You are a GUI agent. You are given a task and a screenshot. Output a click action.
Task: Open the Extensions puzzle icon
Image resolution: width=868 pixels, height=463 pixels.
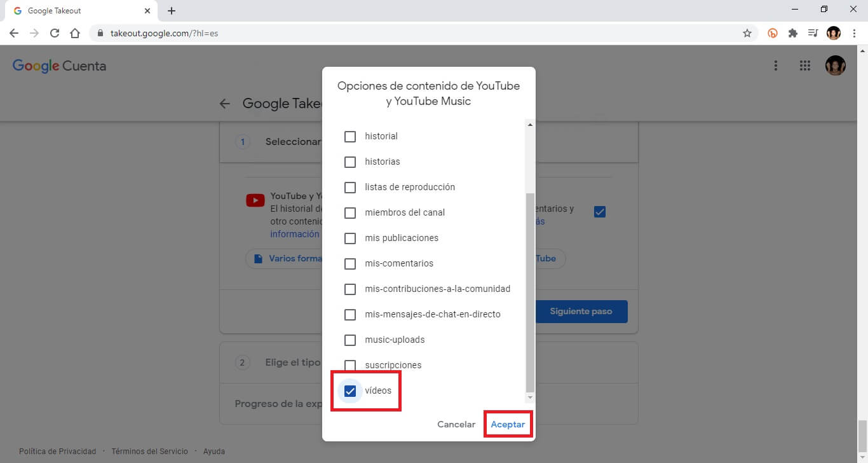[x=793, y=33]
